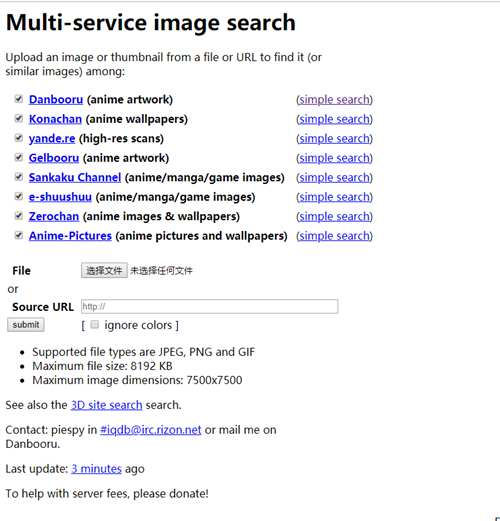Uncheck the Danbooru service checkbox
The height and width of the screenshot is (521, 500).
(x=19, y=99)
